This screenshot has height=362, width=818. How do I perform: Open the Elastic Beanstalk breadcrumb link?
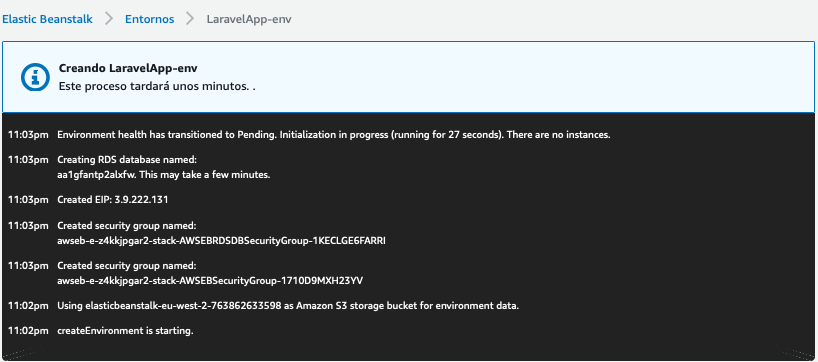(47, 19)
